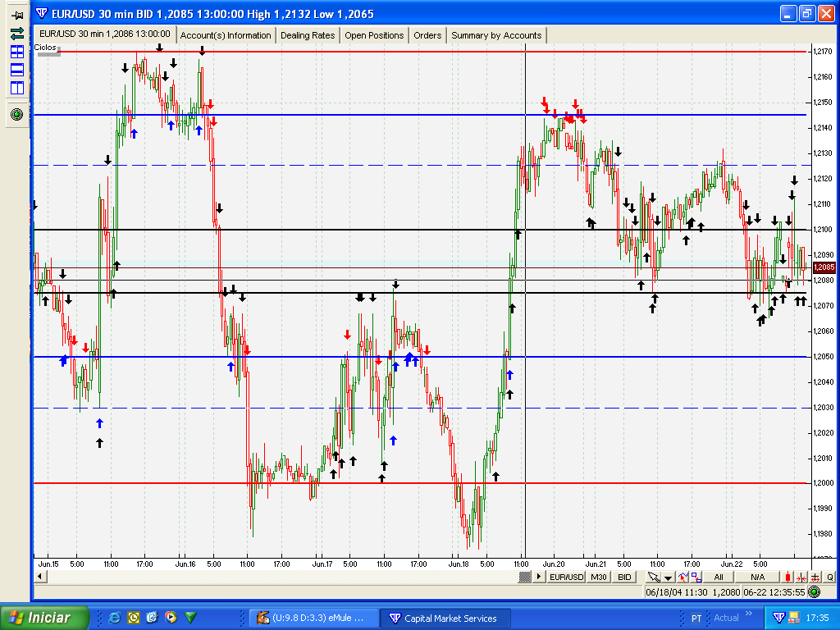Image resolution: width=840 pixels, height=630 pixels.
Task: Toggle the M30 timeframe button
Action: (597, 577)
